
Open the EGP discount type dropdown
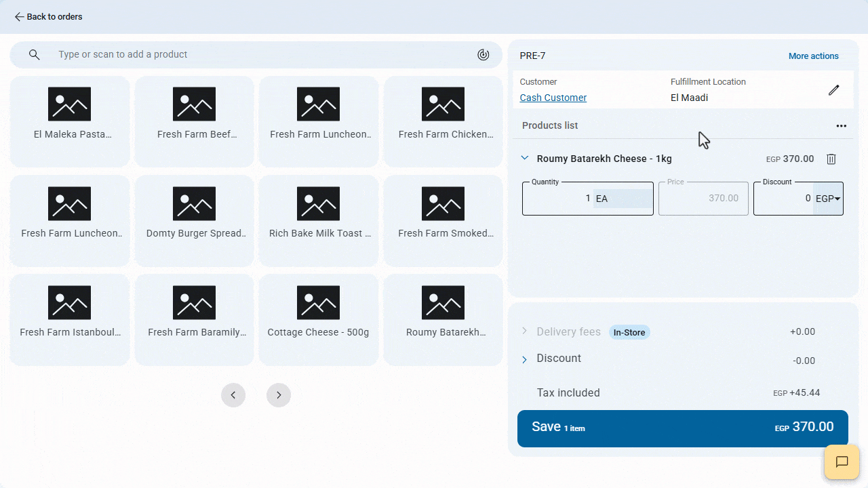[828, 199]
